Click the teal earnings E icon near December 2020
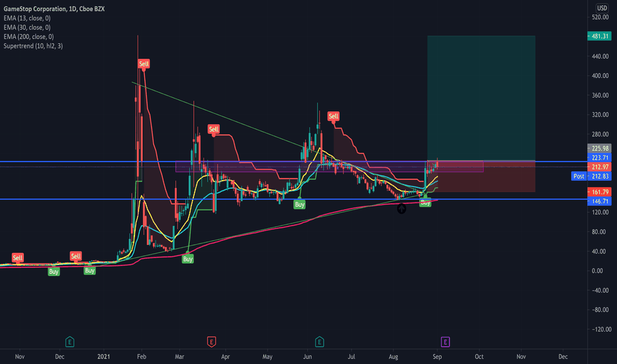The height and width of the screenshot is (364, 617). (70, 341)
